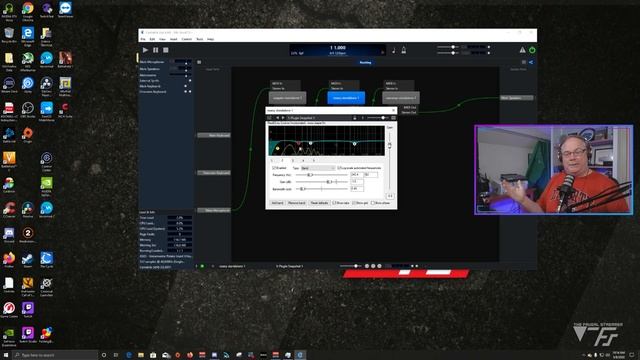Pause the Cantabile transport

pos(156,50)
